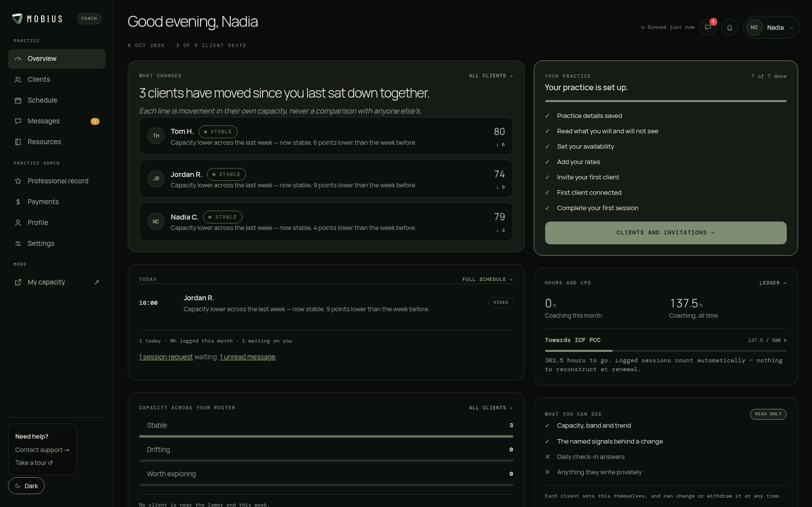The width and height of the screenshot is (812, 507).
Task: Click the NC avatar for Nadia C.
Action: pyautogui.click(x=156, y=222)
